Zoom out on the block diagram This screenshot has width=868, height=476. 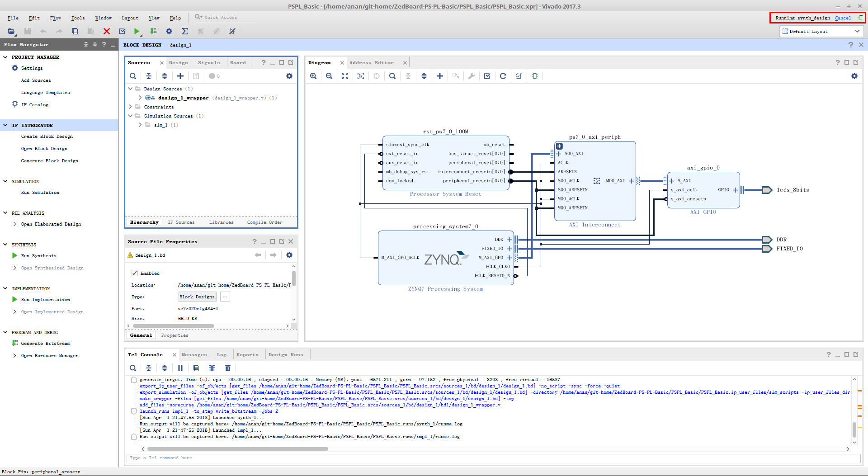[x=329, y=76]
